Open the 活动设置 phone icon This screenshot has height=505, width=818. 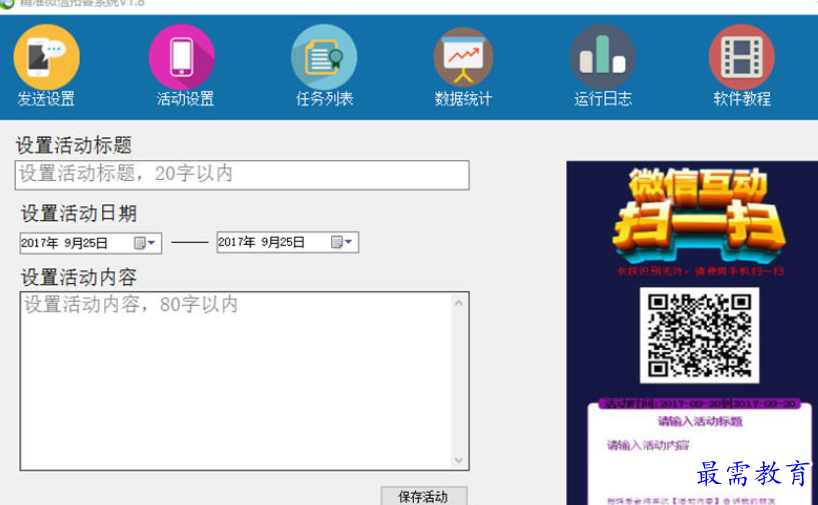click(182, 57)
